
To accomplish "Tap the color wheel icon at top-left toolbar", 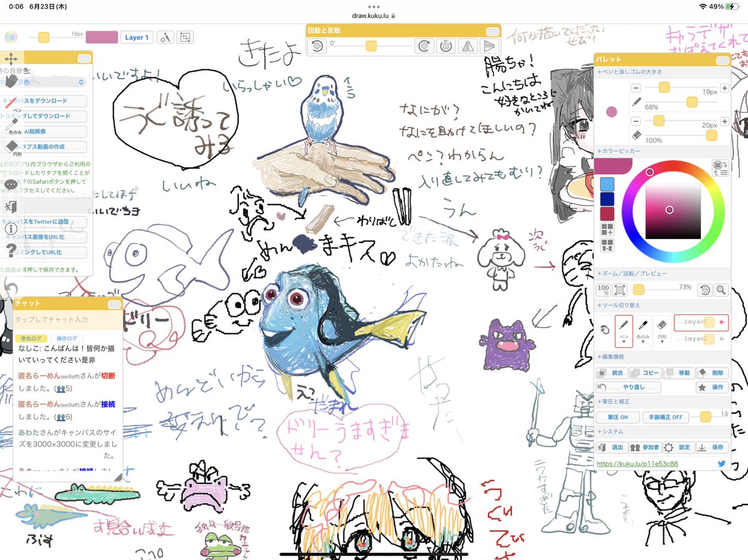I will pyautogui.click(x=11, y=37).
